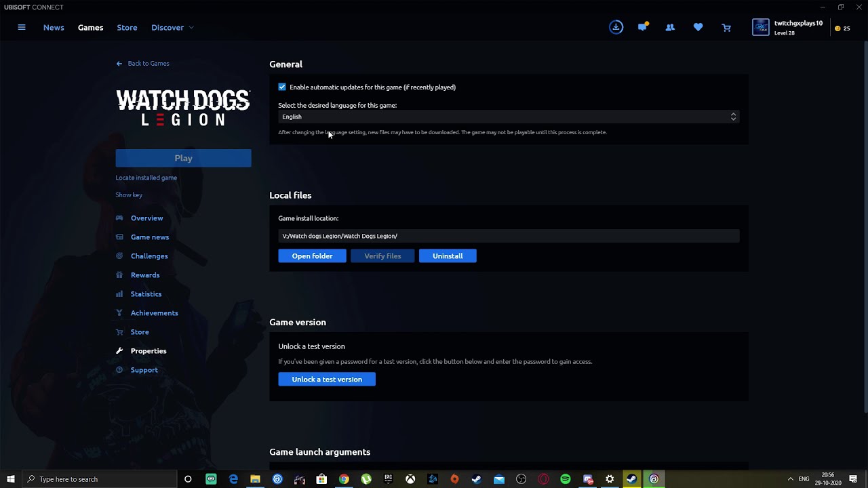The image size is (868, 488).
Task: Open Epic Games Launcher from the taskbar
Action: pyautogui.click(x=388, y=479)
